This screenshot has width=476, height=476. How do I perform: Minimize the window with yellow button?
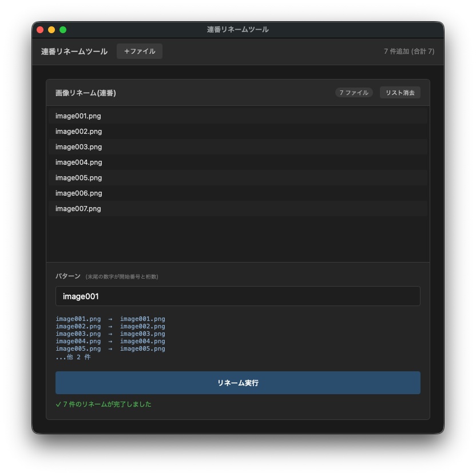[51, 30]
